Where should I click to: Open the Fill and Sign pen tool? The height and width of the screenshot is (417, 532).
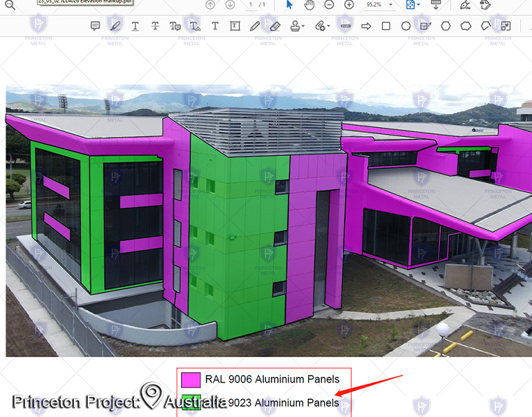coord(465,5)
